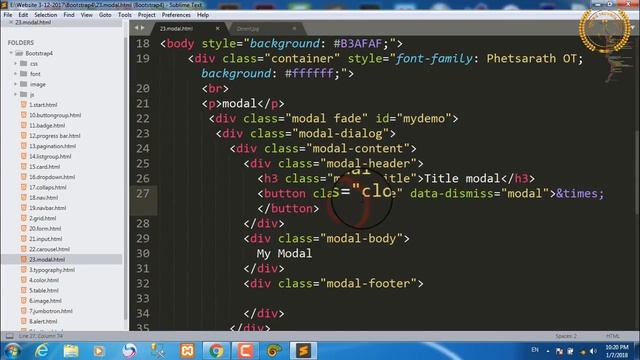Open XAMPP from the taskbar
This screenshot has height=360, width=640.
tap(187, 351)
